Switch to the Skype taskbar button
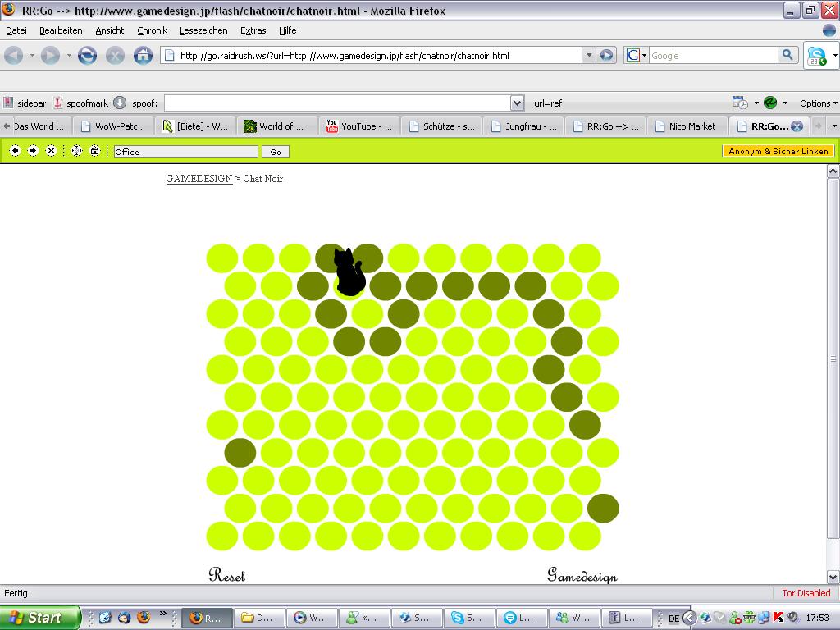Viewport: 840px width, 630px height. coord(468,618)
